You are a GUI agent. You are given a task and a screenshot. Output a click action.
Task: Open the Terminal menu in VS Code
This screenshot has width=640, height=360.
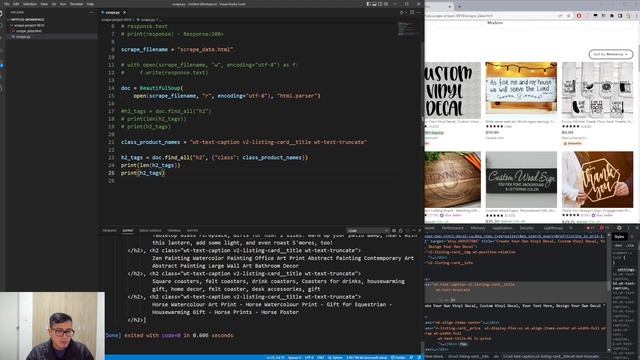76,4
